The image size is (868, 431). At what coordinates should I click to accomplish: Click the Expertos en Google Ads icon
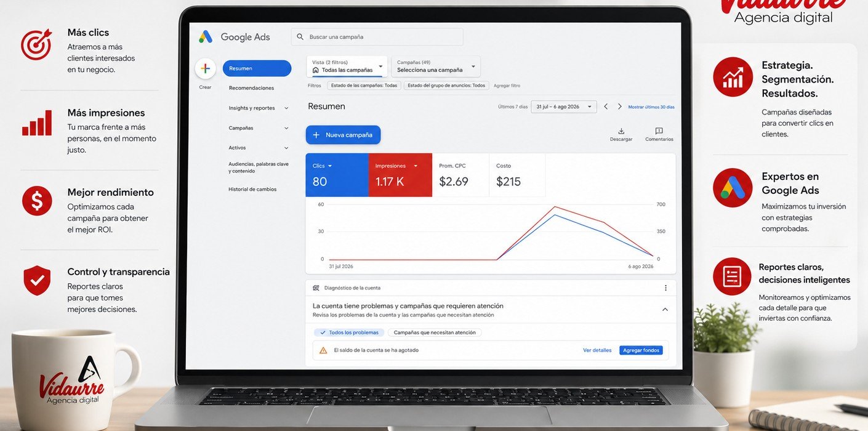[x=733, y=188]
